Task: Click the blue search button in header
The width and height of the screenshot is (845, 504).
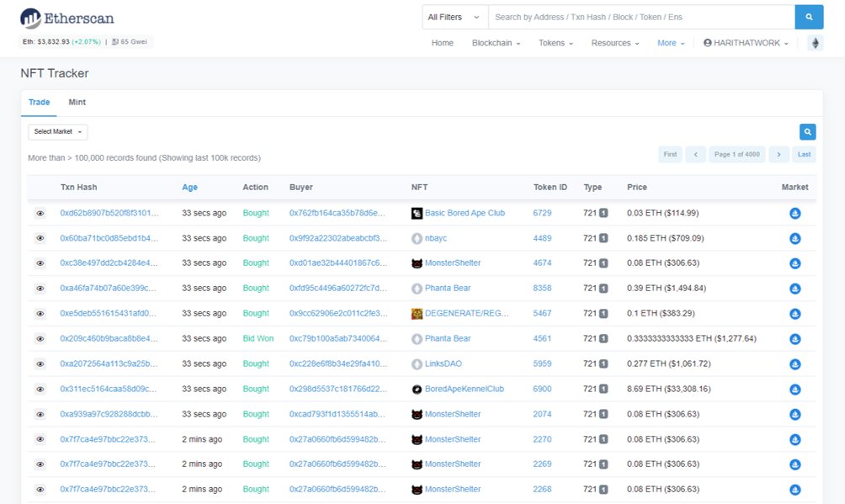Action: 809,18
